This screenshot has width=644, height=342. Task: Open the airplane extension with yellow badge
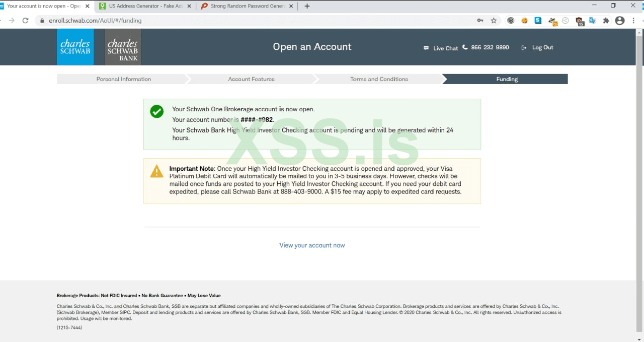pyautogui.click(x=552, y=21)
